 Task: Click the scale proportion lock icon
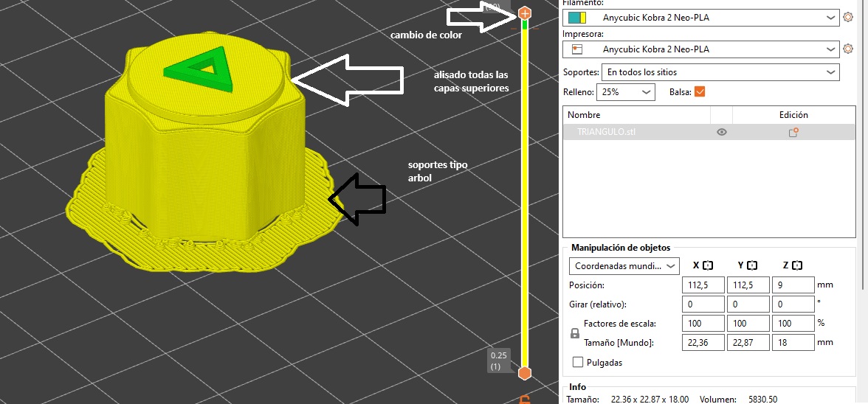click(x=575, y=333)
